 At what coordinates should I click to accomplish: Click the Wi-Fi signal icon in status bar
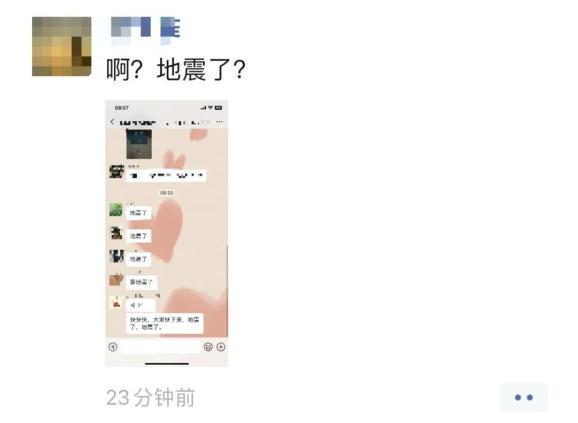point(210,108)
